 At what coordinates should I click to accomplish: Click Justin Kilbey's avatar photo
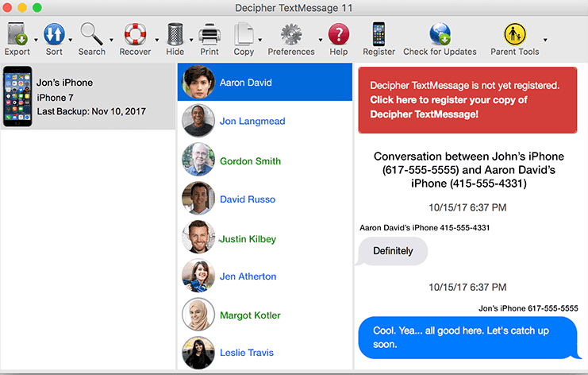coord(198,237)
